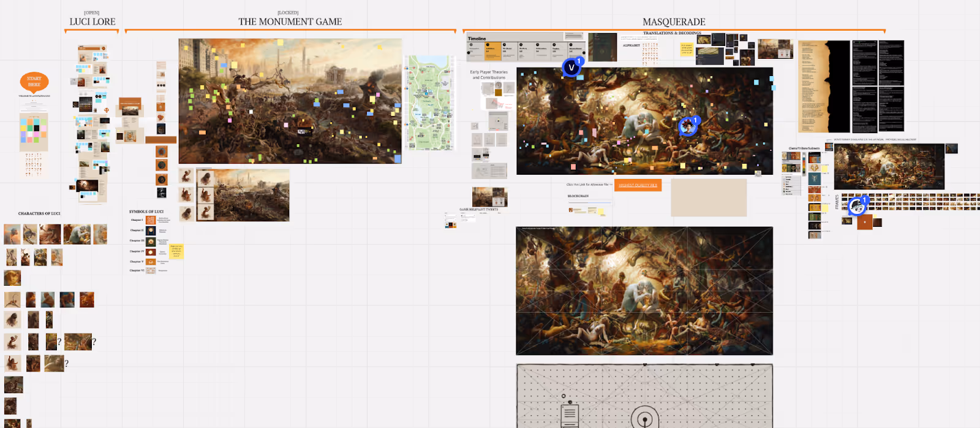Select the SYMBOLS OF LUCI heading
The height and width of the screenshot is (428, 980).
click(146, 212)
